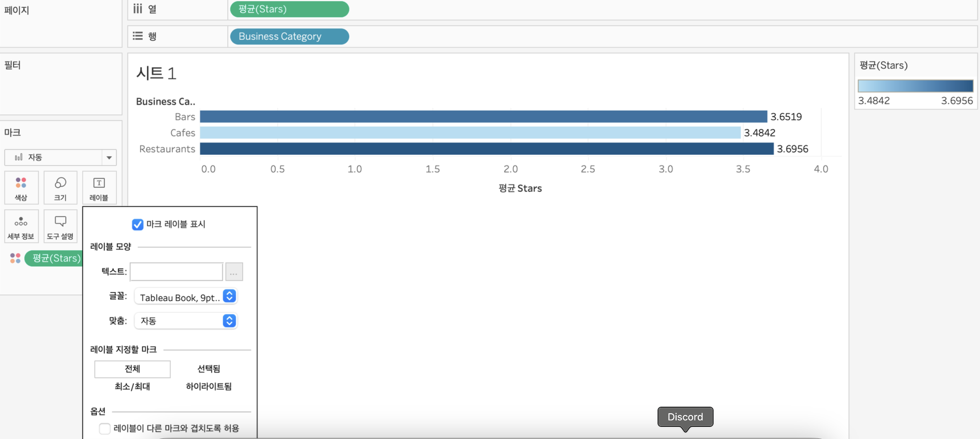Enable label overlap with other marks checkbox

105,428
